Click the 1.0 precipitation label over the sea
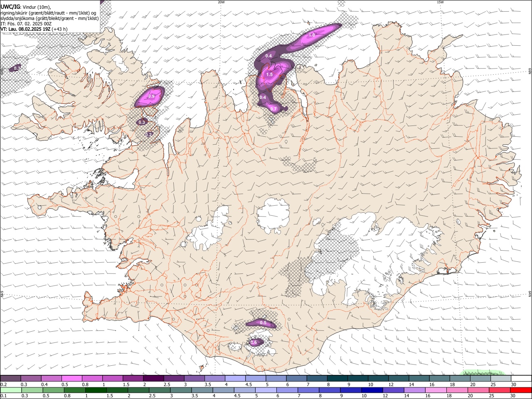532x399 pixels. click(312, 36)
